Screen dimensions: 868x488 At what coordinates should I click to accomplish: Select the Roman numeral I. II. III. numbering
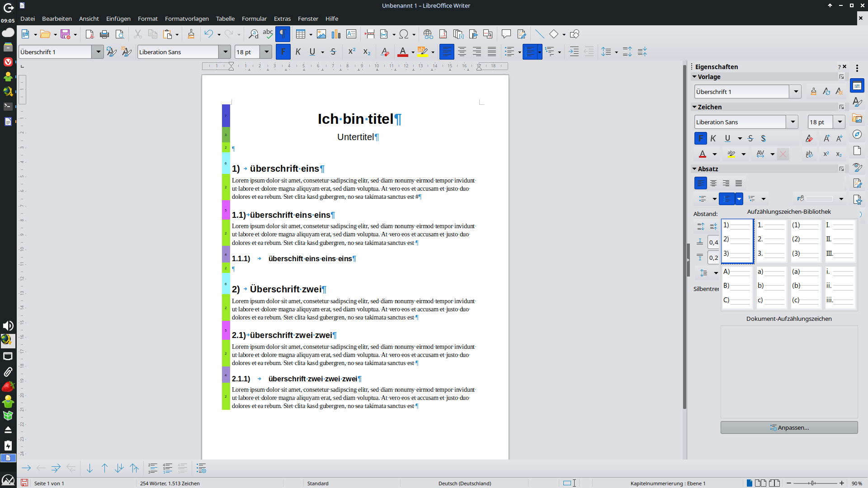click(840, 240)
